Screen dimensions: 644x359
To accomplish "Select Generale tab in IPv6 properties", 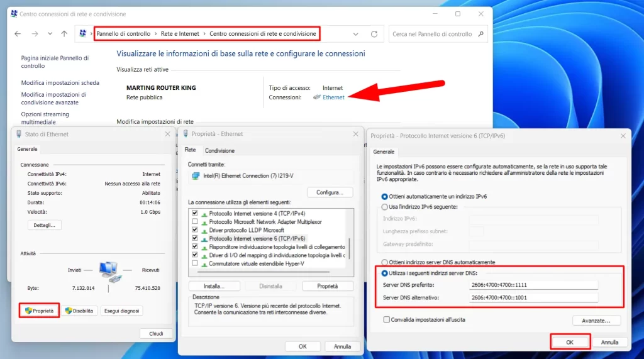I will point(384,152).
